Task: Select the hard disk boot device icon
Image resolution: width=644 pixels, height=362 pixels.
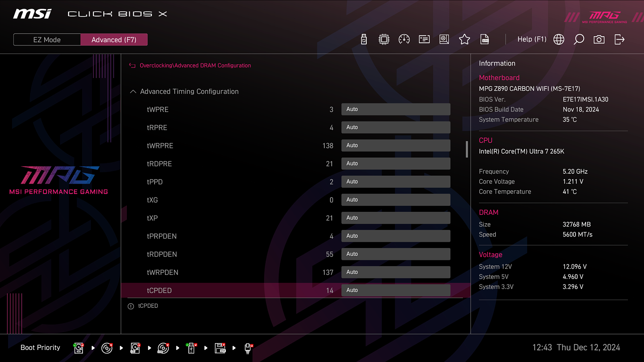Action: click(x=79, y=348)
